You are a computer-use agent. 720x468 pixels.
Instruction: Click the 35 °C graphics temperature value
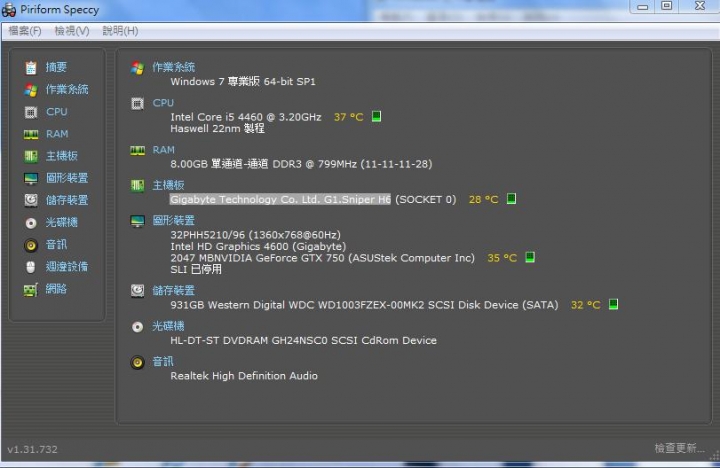coord(502,258)
